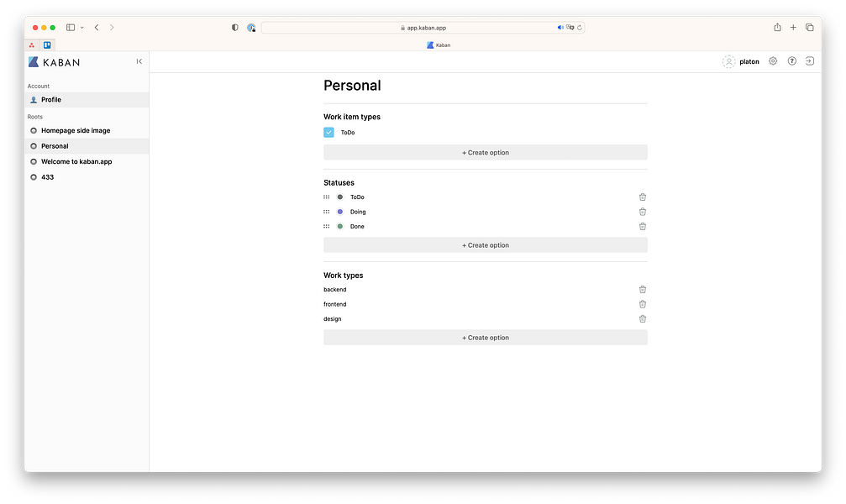Create option under Statuses

[486, 245]
